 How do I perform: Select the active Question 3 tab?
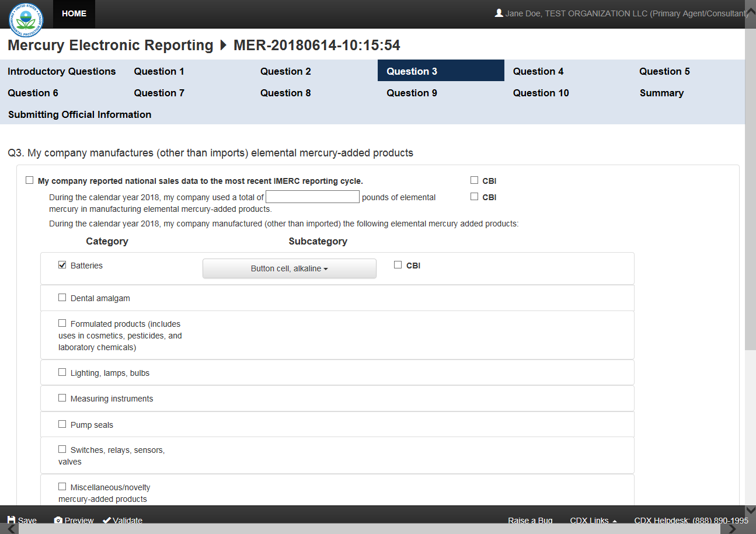coord(441,71)
